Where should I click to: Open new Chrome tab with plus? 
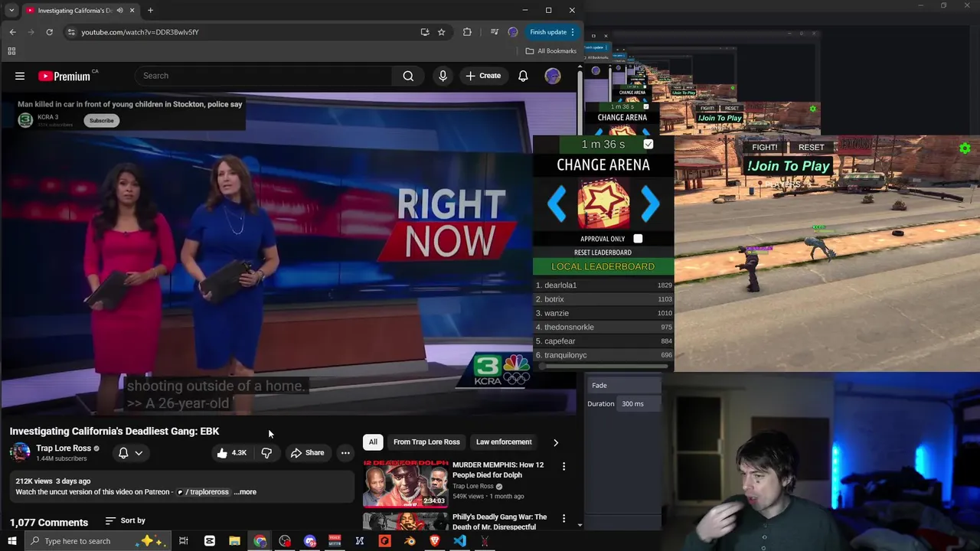pos(150,11)
